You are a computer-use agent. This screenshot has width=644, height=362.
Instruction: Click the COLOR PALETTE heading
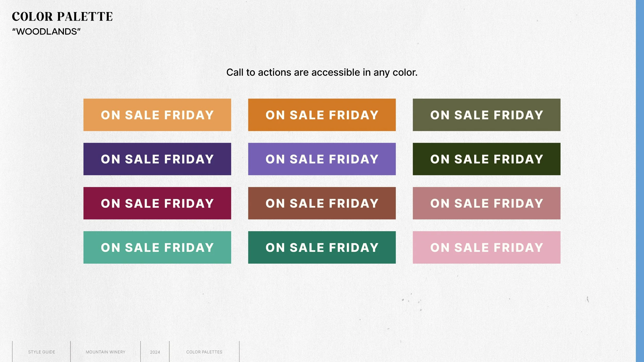[x=62, y=17]
